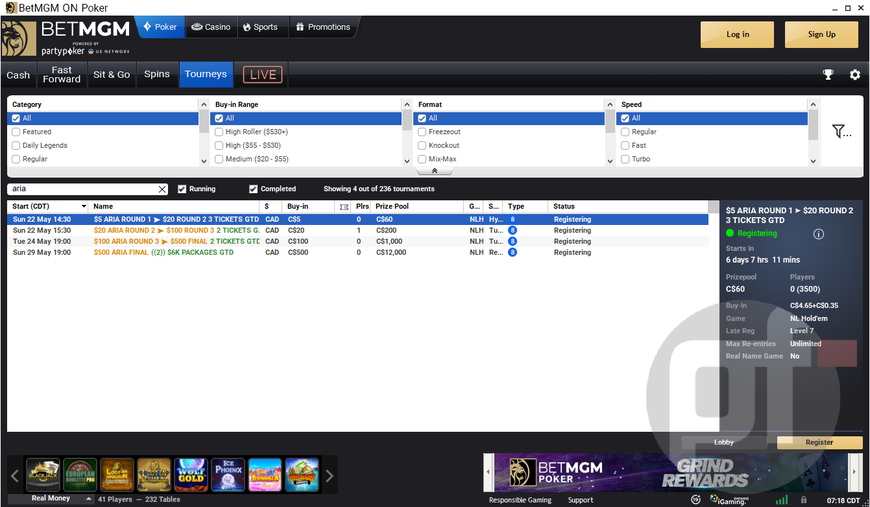This screenshot has height=507, width=870.
Task: Open the trophy leaderboard icon
Action: (x=828, y=74)
